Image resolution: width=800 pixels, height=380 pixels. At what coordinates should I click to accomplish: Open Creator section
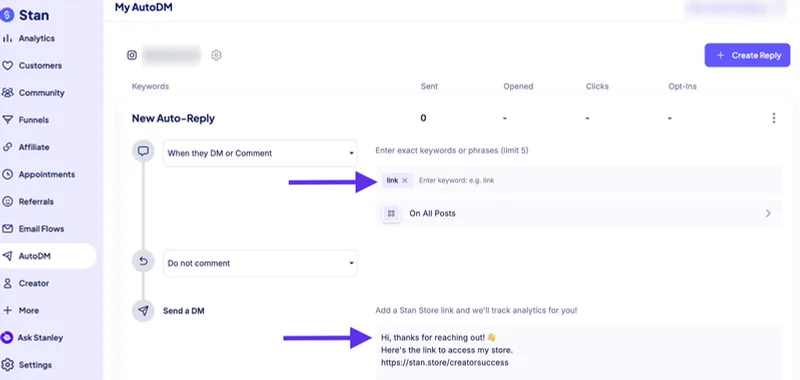[34, 283]
